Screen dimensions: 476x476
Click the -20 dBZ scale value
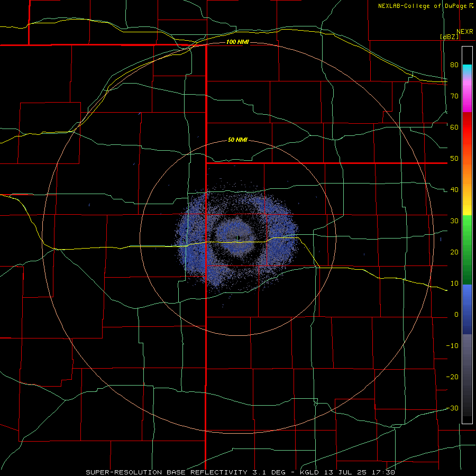(x=452, y=377)
